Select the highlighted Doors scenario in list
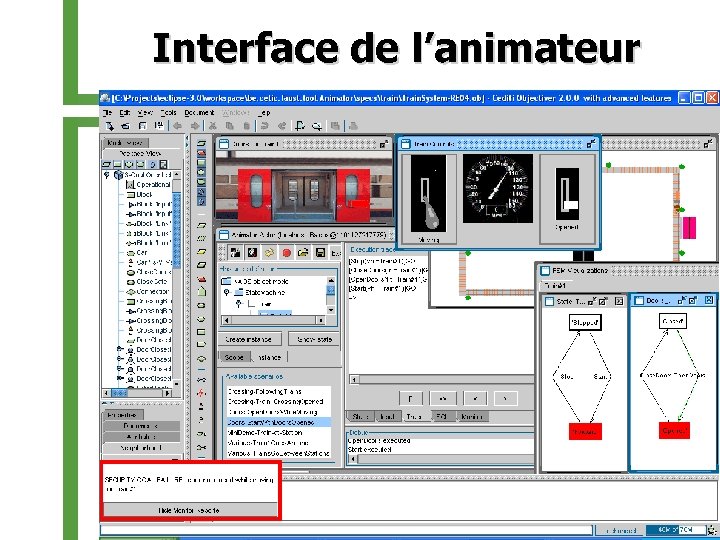This screenshot has height=540, width=720. coord(278,422)
